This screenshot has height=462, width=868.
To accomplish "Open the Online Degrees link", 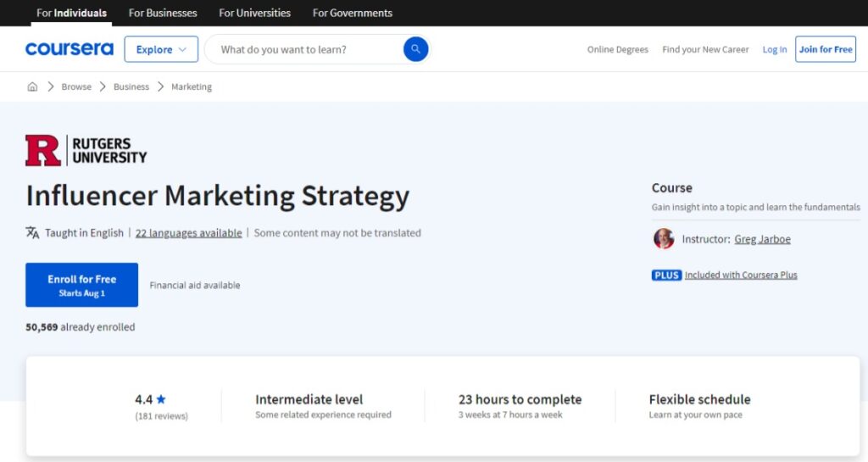I will click(618, 49).
